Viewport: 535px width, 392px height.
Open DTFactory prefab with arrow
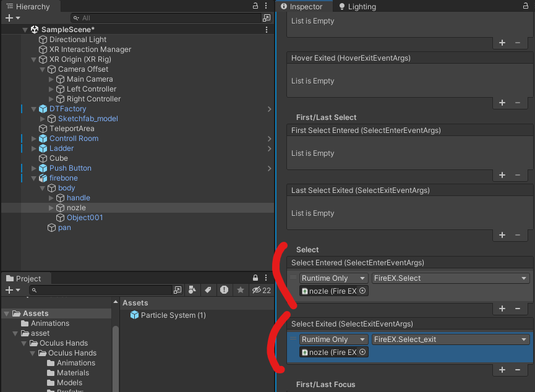click(269, 109)
